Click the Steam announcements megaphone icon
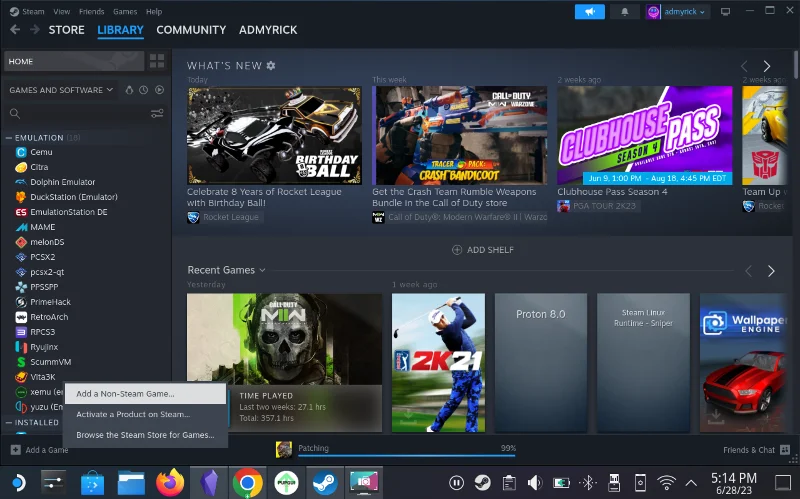The width and height of the screenshot is (800, 499). click(589, 12)
